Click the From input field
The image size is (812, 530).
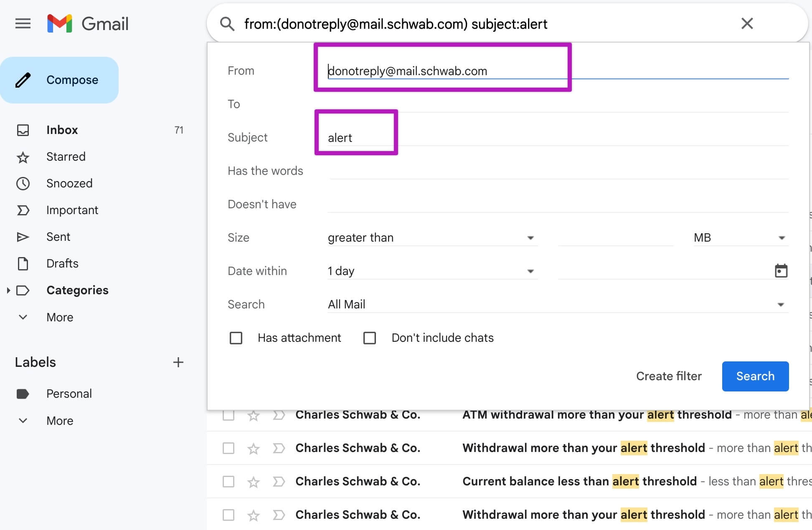[558, 71]
